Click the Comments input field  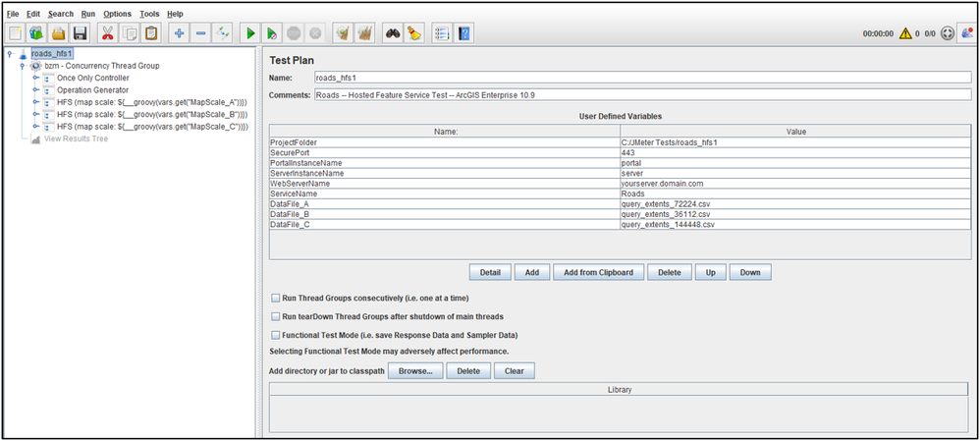pyautogui.click(x=643, y=95)
